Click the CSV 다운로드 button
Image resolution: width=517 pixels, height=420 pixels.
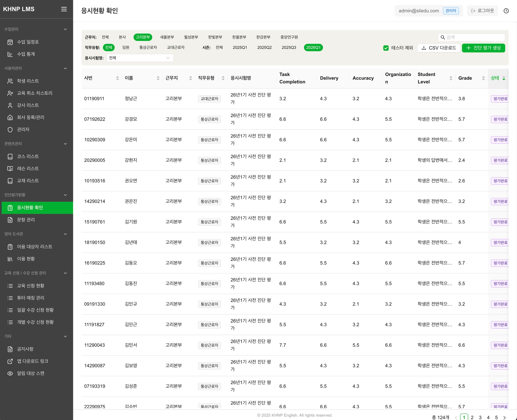(439, 48)
